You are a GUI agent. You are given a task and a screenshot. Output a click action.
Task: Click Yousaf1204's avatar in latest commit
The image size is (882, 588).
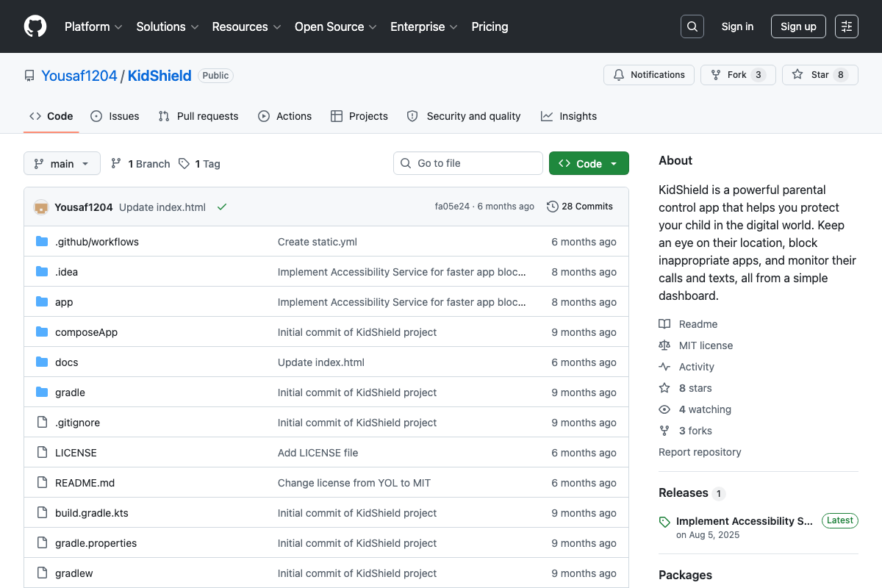(41, 207)
